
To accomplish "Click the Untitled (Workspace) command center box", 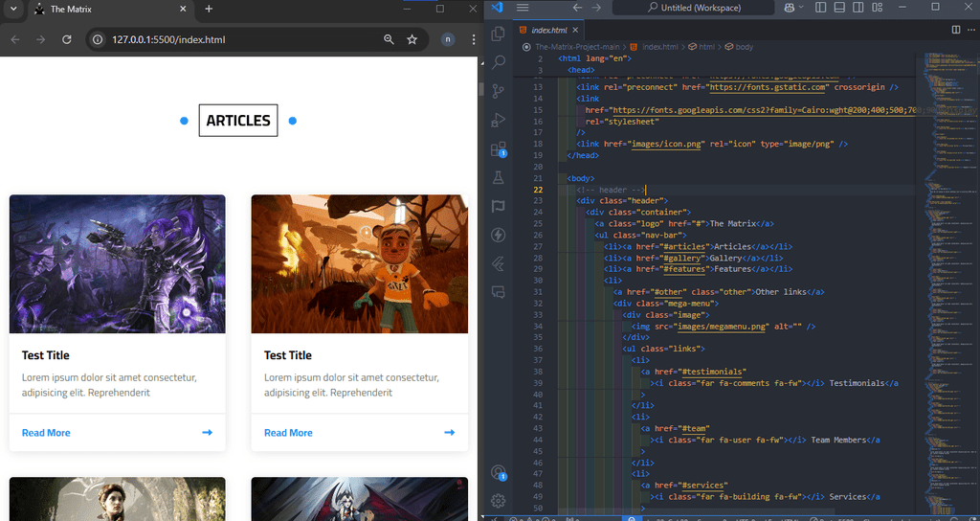I will (x=693, y=8).
